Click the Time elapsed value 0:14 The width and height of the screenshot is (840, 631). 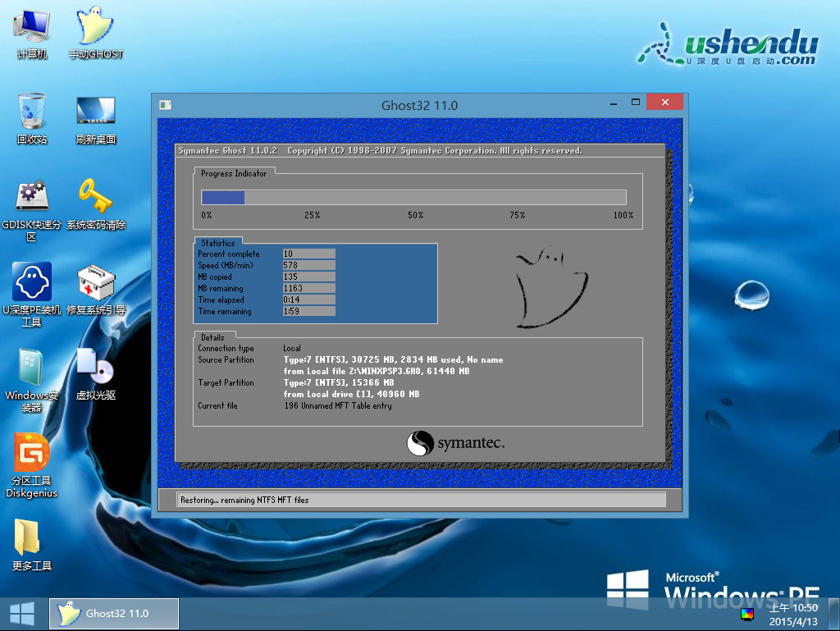tap(309, 299)
